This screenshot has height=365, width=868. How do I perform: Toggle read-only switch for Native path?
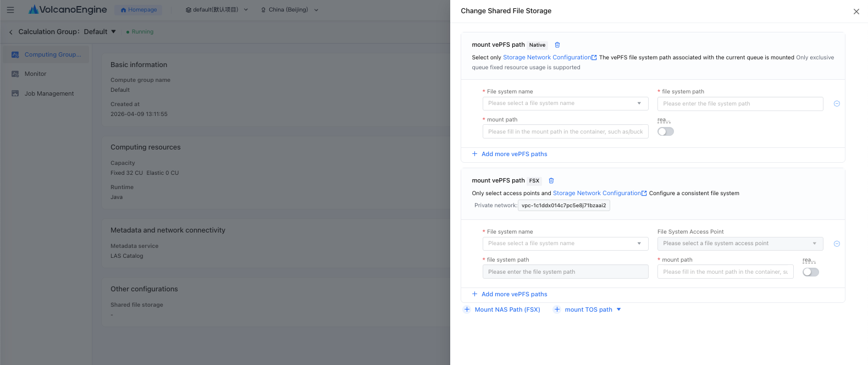point(666,131)
